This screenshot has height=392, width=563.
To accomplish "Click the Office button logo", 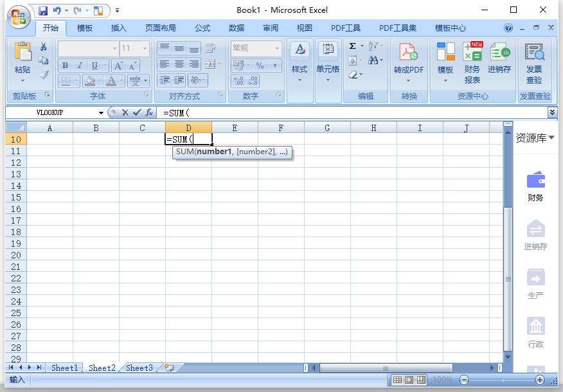I will (19, 17).
